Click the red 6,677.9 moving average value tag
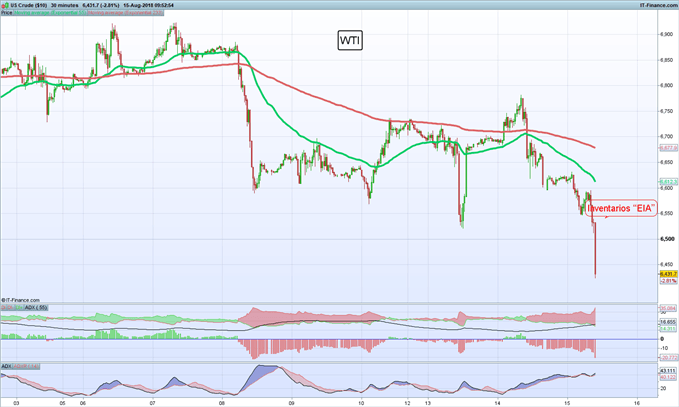The height and width of the screenshot is (407, 679). point(668,148)
